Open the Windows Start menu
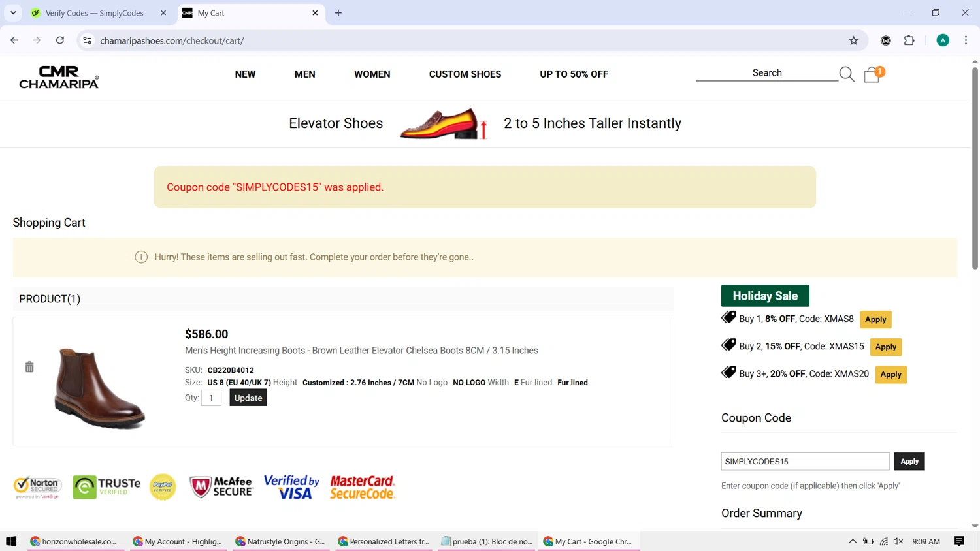This screenshot has width=980, height=551. [11, 541]
